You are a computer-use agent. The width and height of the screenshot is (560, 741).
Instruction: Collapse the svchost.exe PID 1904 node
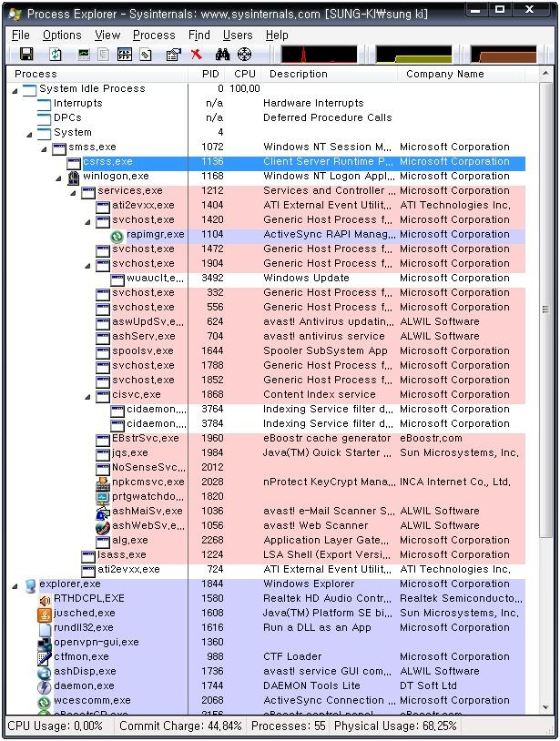[88, 266]
